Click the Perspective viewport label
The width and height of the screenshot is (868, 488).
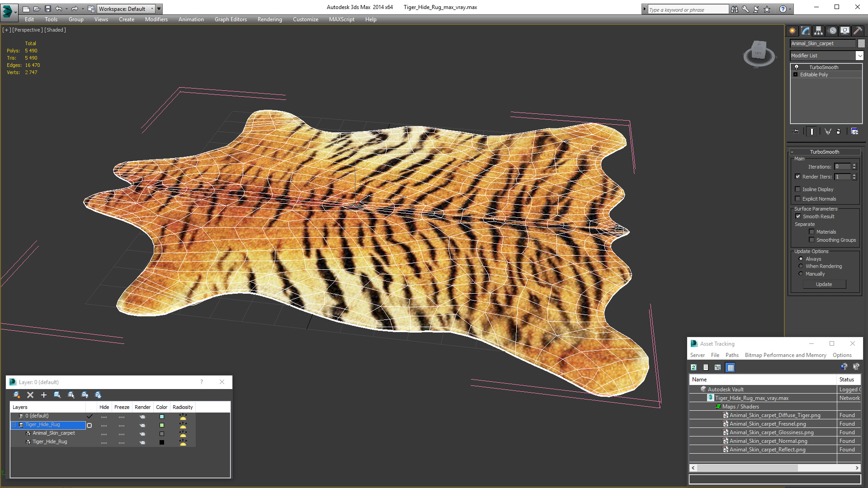[28, 30]
